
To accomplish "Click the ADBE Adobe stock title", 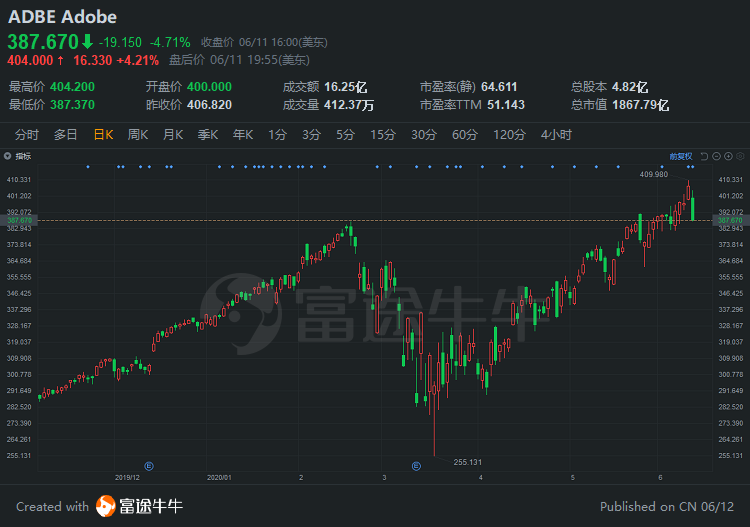I will pos(62,17).
